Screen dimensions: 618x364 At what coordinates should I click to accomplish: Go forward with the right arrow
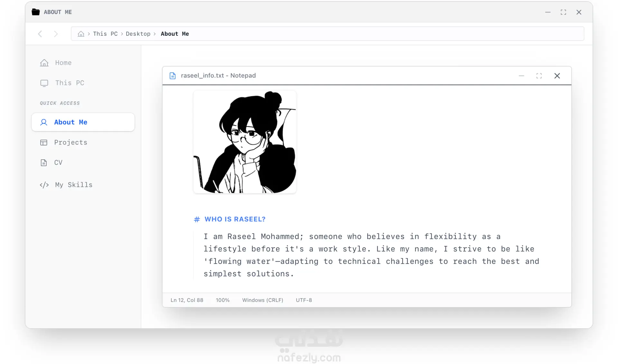(56, 34)
